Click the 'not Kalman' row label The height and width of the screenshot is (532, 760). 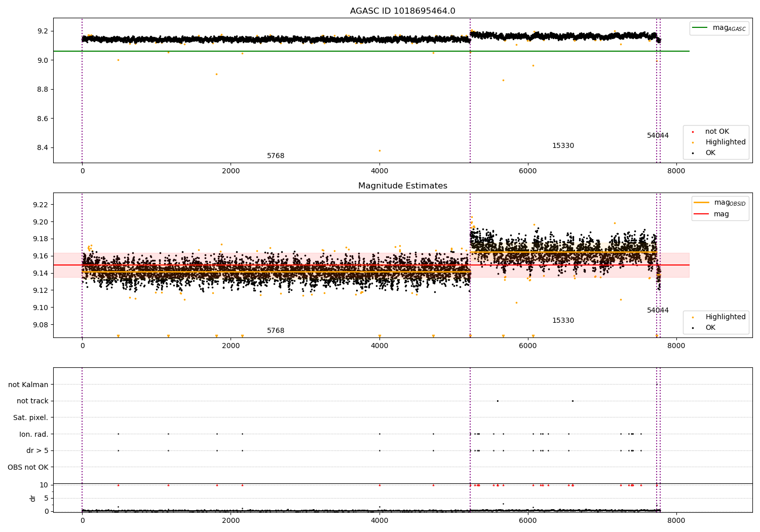(28, 385)
